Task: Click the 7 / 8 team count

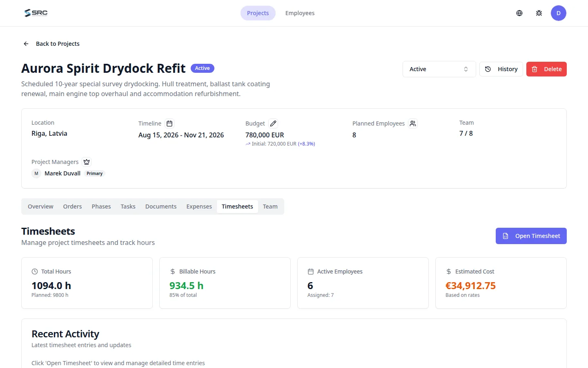Action: pyautogui.click(x=466, y=133)
